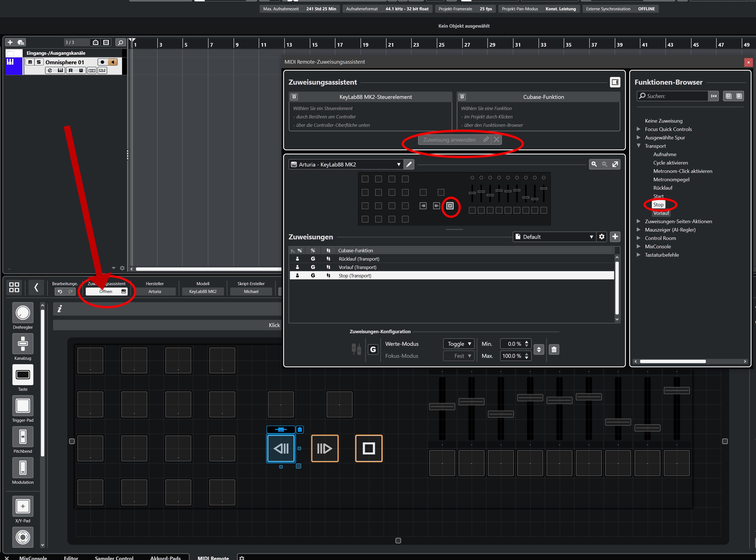
Task: Select Trigger-Pad surface element
Action: (23, 406)
